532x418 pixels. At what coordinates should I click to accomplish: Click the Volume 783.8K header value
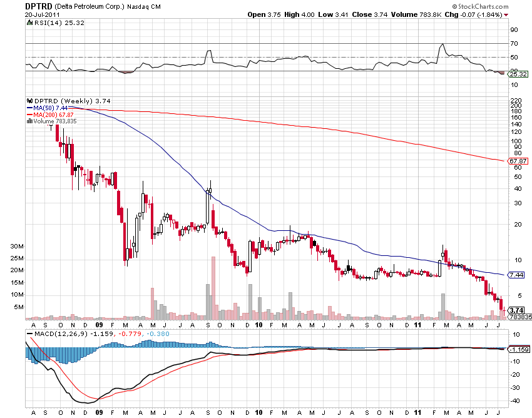[416, 14]
